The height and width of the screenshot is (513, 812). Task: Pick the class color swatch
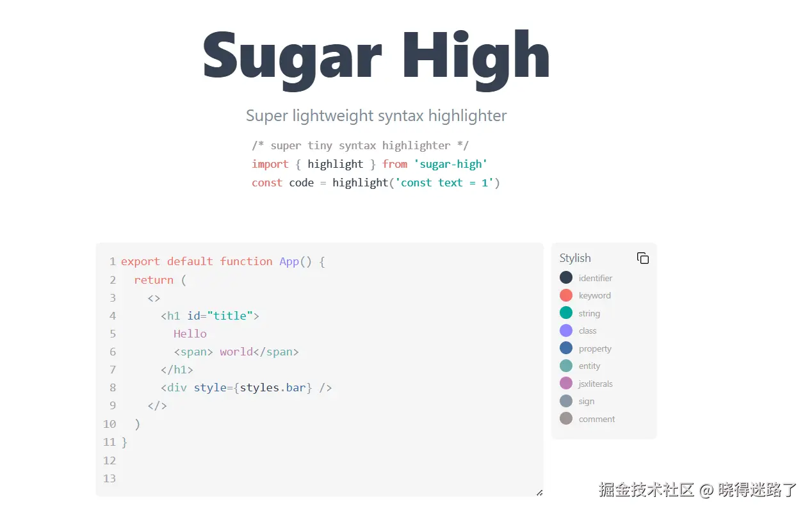pos(566,330)
